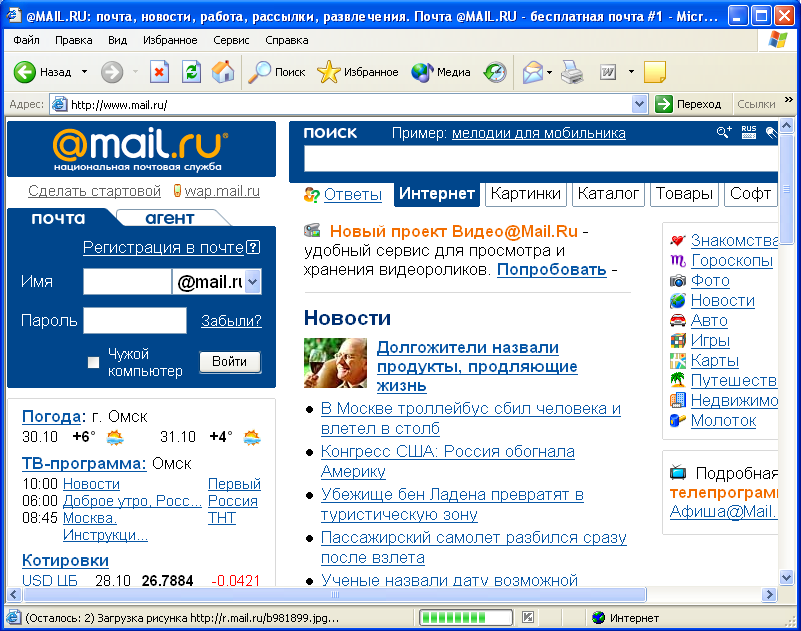Click the Сделать стартовой link

click(94, 191)
